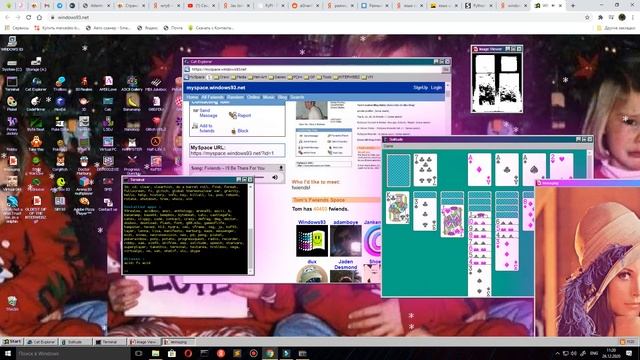This screenshot has height=360, width=640.
Task: Click the SignUp link on MySpace
Action: tap(420, 87)
